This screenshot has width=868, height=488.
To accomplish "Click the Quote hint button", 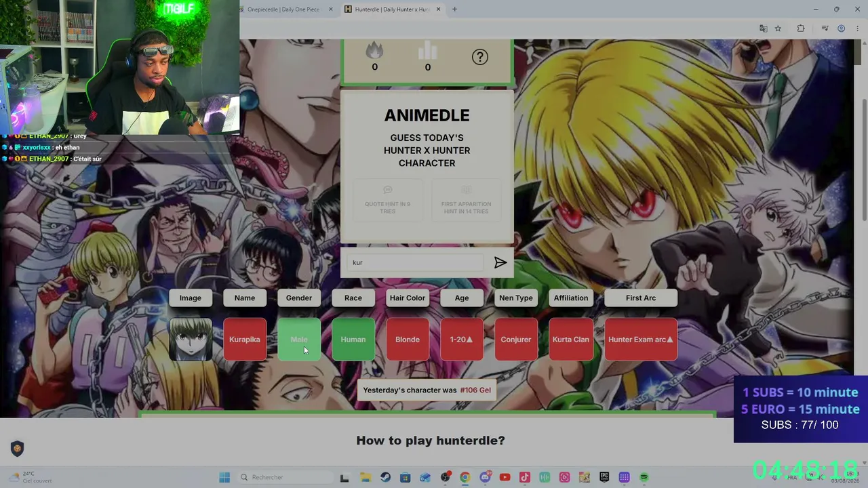I will point(388,201).
